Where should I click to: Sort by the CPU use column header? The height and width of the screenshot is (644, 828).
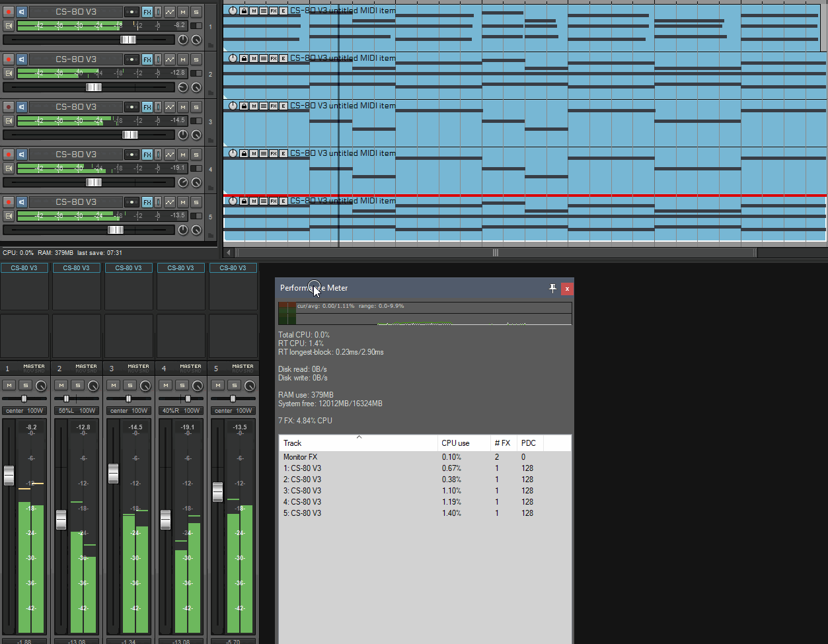pyautogui.click(x=464, y=443)
